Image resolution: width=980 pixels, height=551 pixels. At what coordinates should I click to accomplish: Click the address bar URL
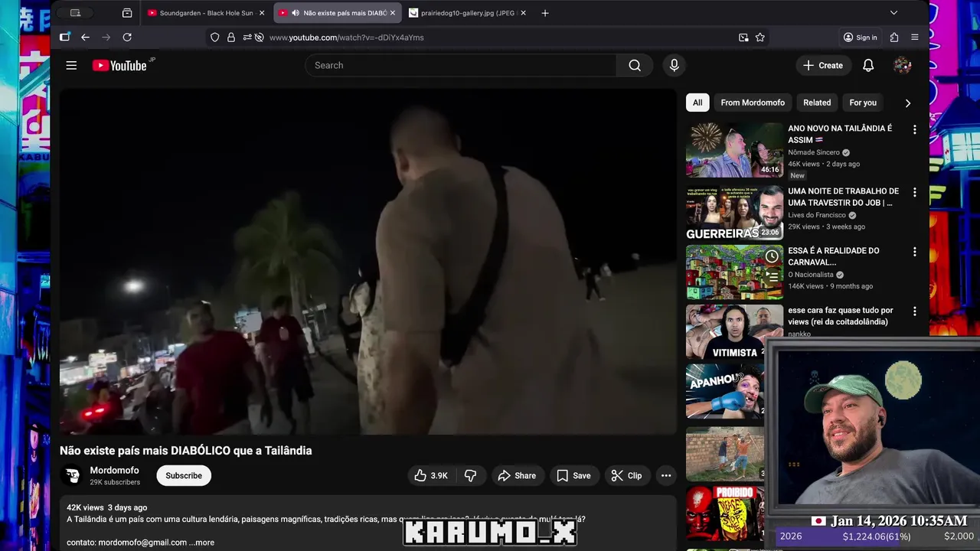(x=346, y=37)
